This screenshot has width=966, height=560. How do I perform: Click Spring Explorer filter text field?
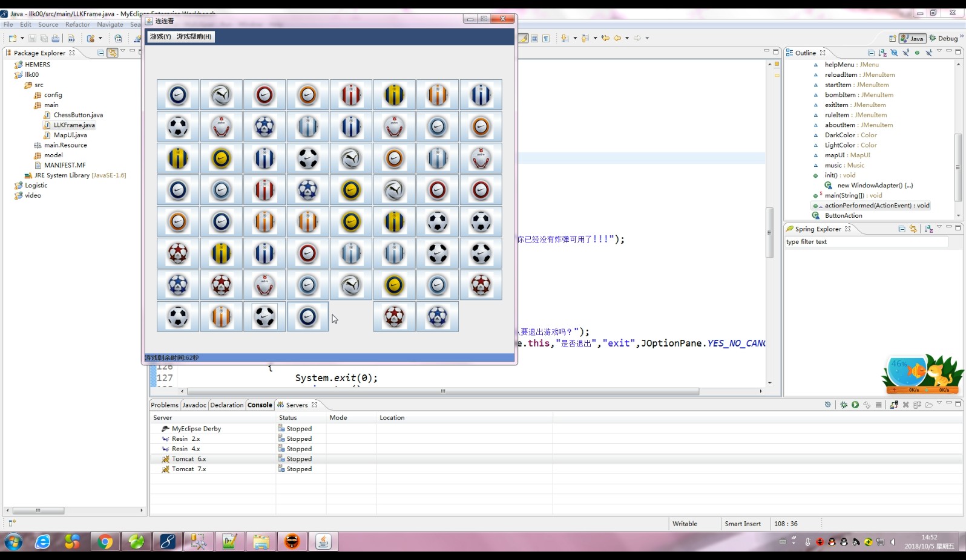(866, 242)
